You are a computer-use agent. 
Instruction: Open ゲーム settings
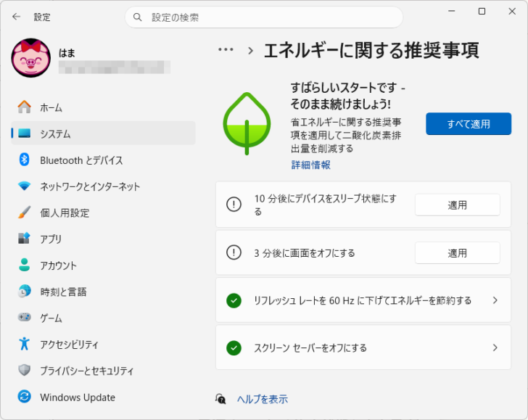[x=104, y=317]
